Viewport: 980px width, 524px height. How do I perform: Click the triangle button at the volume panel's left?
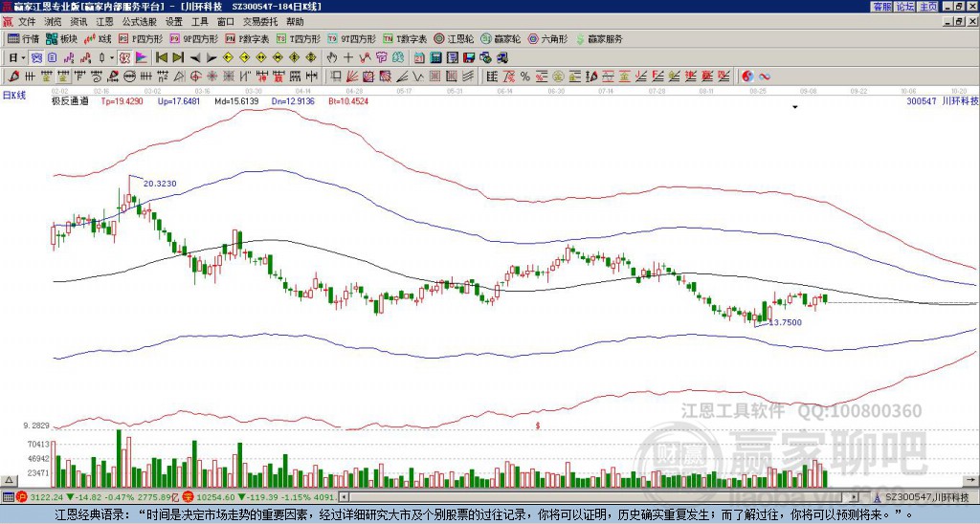9,480
